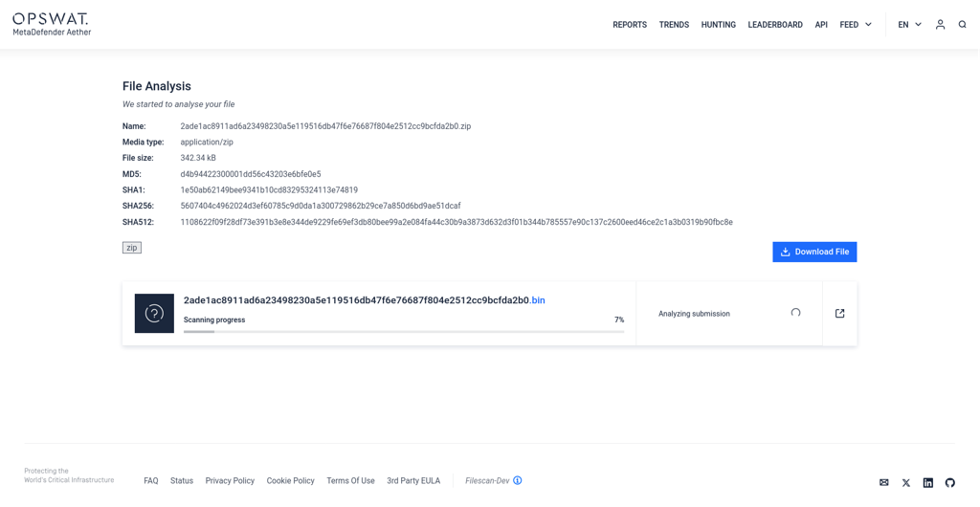Open the TRENDS menu item
The width and height of the screenshot is (980, 507).
pyautogui.click(x=674, y=25)
